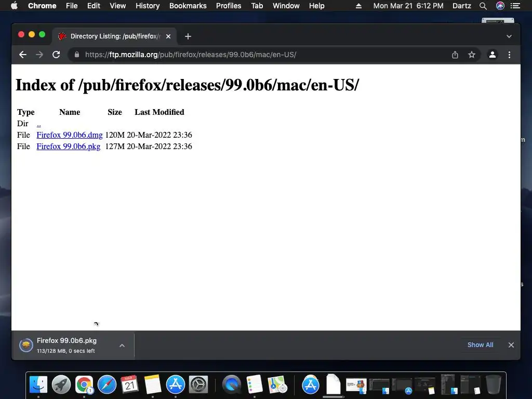Click Show All downloads

click(481, 345)
